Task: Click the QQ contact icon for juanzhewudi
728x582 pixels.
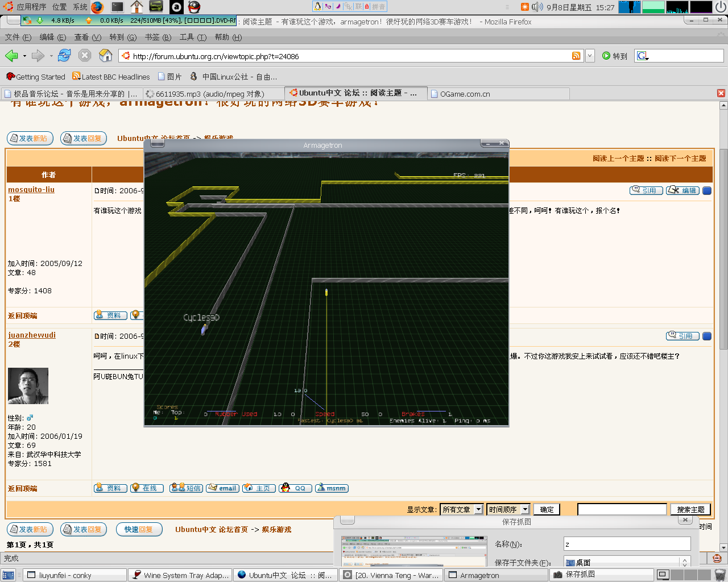Action: tap(295, 488)
